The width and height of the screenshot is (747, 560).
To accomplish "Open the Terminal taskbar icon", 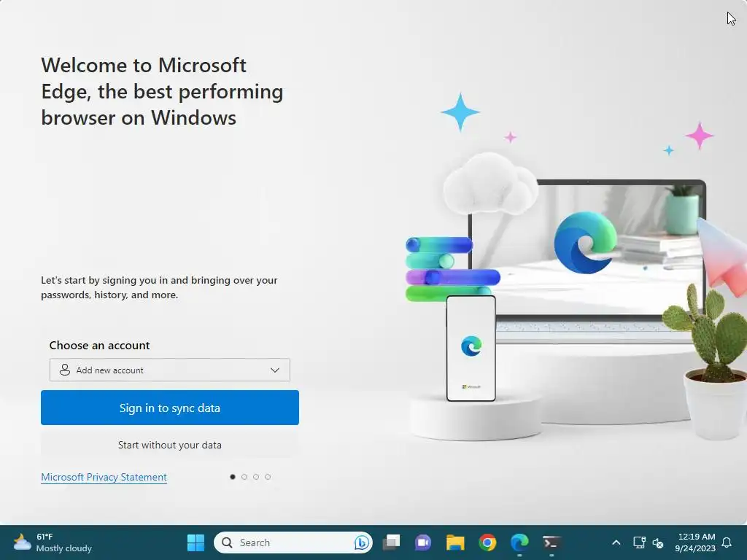I will [x=551, y=542].
